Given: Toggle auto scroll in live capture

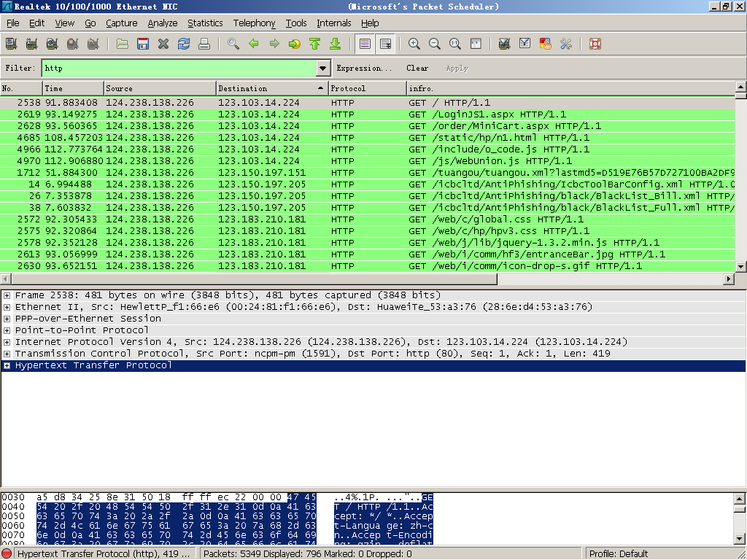Looking at the screenshot, I should [385, 44].
